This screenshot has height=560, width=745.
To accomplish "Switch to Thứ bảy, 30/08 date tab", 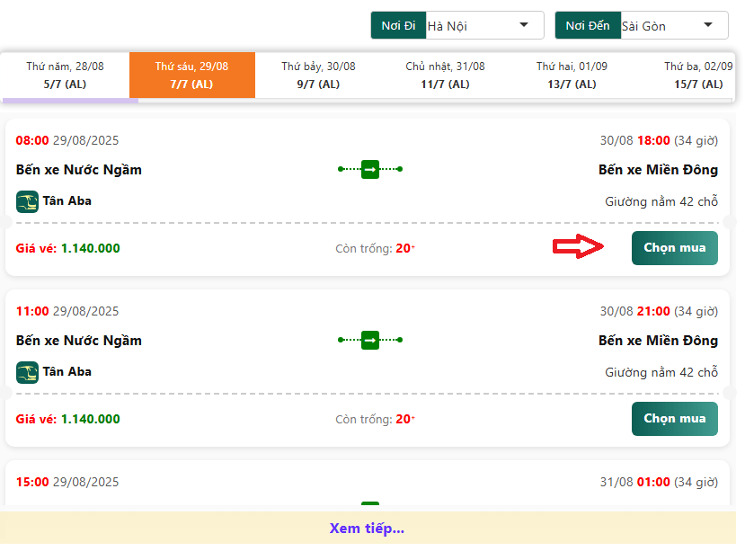I will 318,75.
